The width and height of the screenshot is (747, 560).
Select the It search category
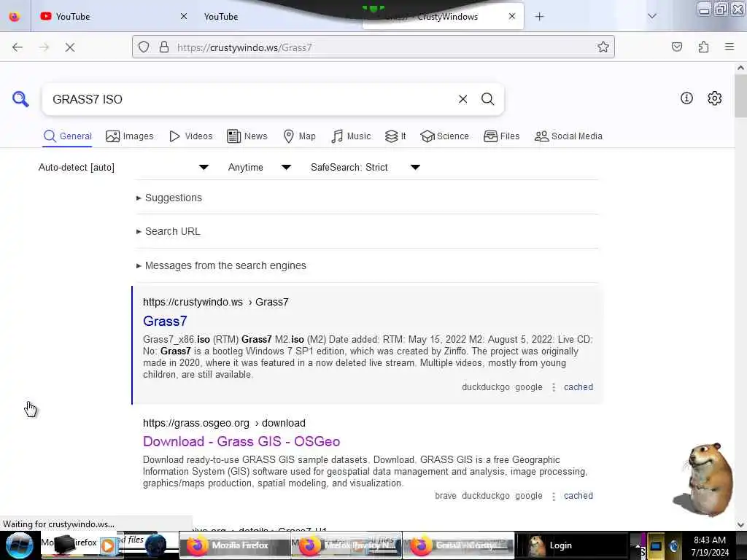(395, 136)
